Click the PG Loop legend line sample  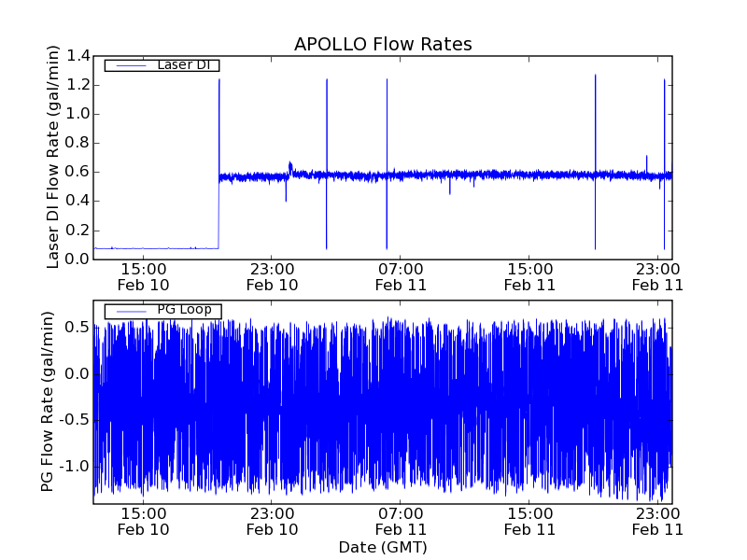tap(131, 312)
